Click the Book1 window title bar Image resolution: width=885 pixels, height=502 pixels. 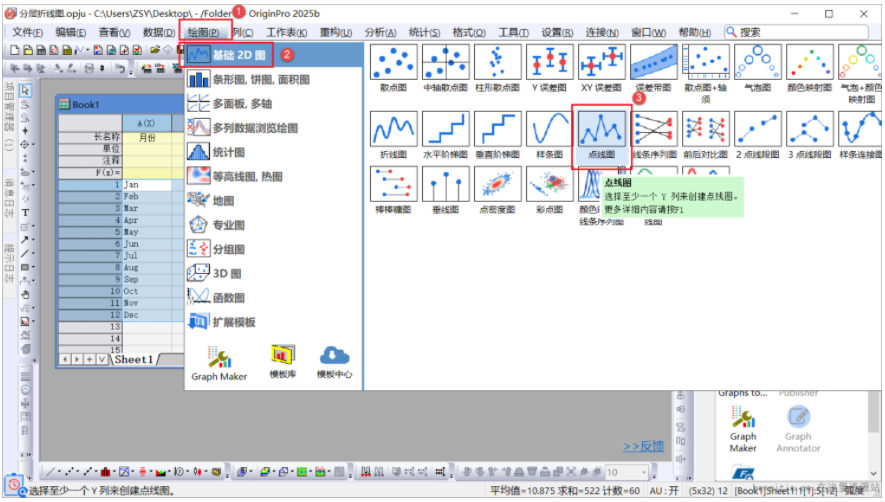121,104
